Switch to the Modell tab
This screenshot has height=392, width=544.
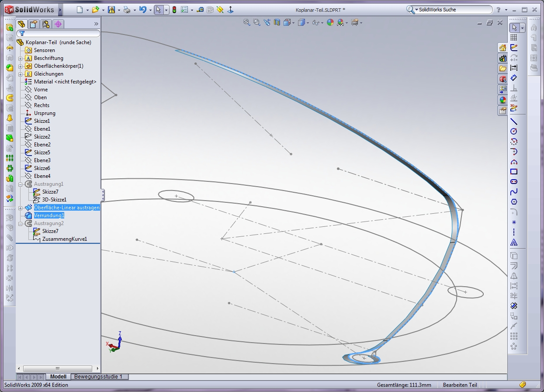click(x=58, y=377)
